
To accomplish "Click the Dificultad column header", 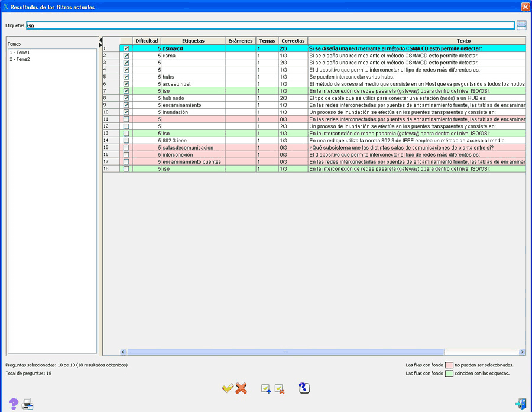I will (x=147, y=41).
